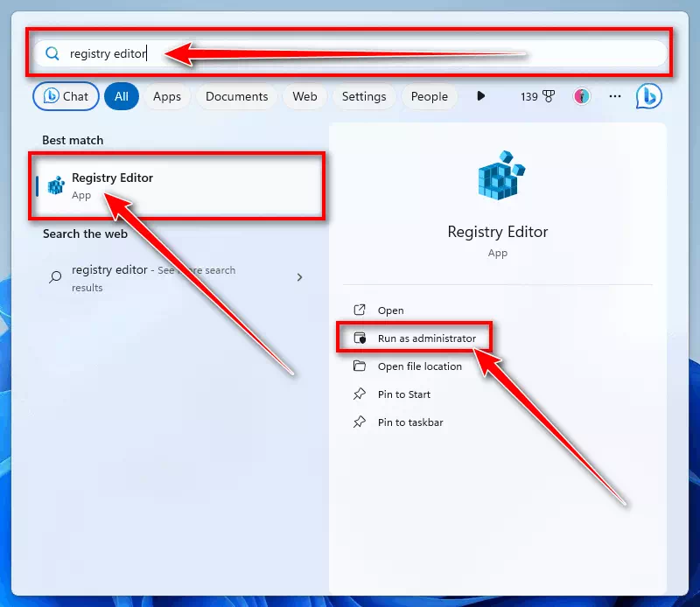Select the All filter tab
Screen dimensions: 700x607
[x=122, y=96]
